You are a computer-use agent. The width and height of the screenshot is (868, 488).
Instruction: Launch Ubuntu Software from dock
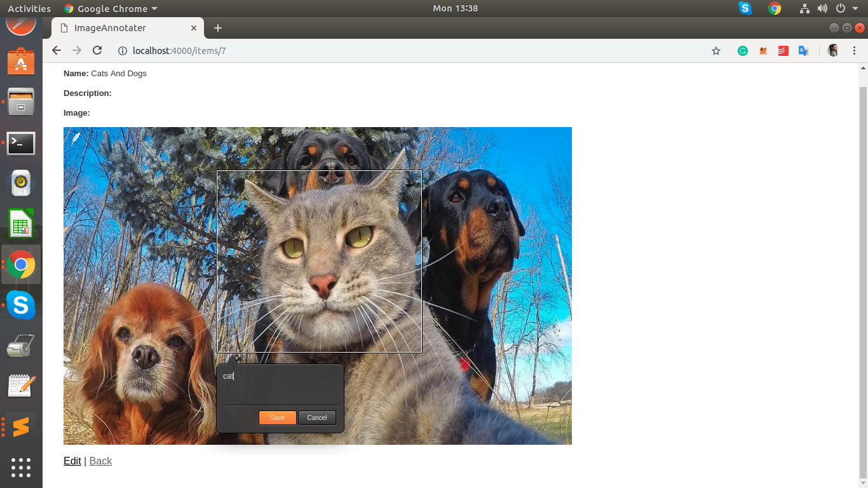click(21, 62)
